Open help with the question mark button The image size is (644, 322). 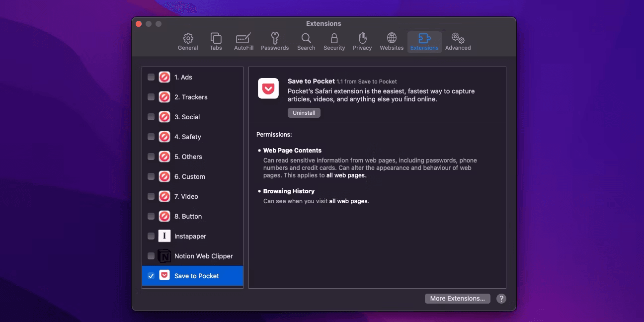(501, 299)
